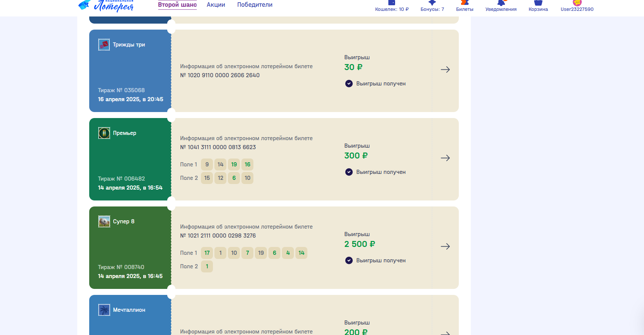The height and width of the screenshot is (335, 644).
Task: Open the Корзина cart
Action: 538,6
